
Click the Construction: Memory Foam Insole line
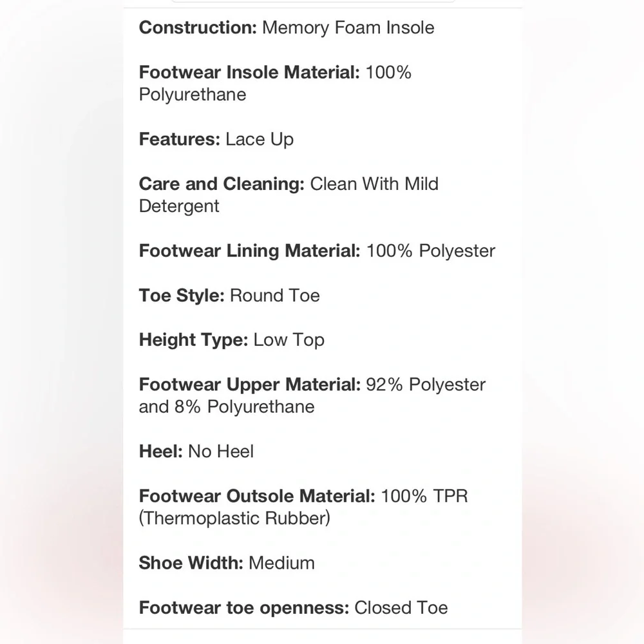287,28
